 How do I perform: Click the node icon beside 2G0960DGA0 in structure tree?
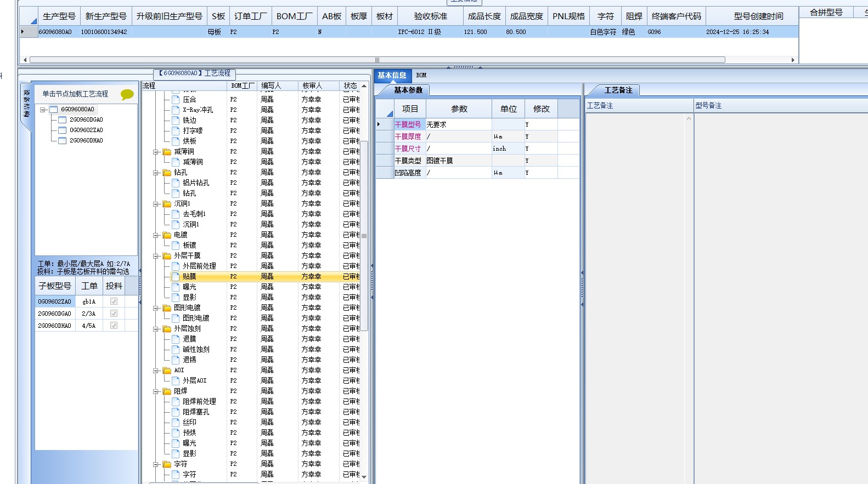(x=63, y=120)
